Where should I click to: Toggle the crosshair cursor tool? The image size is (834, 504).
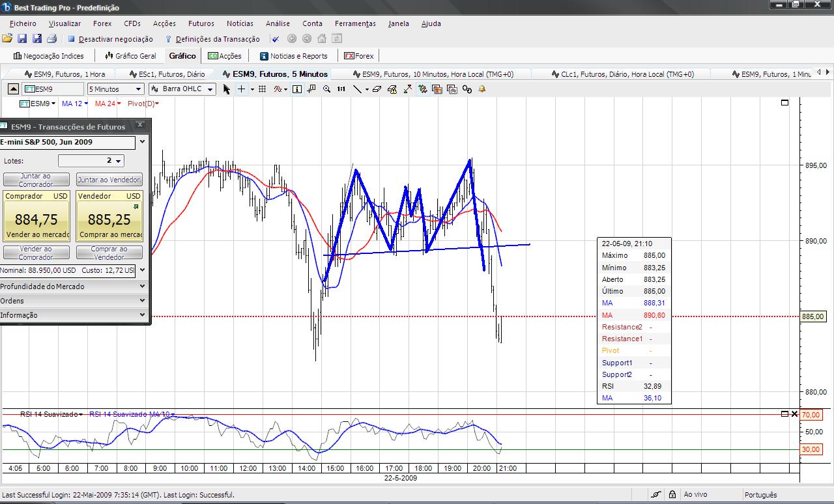(x=241, y=89)
